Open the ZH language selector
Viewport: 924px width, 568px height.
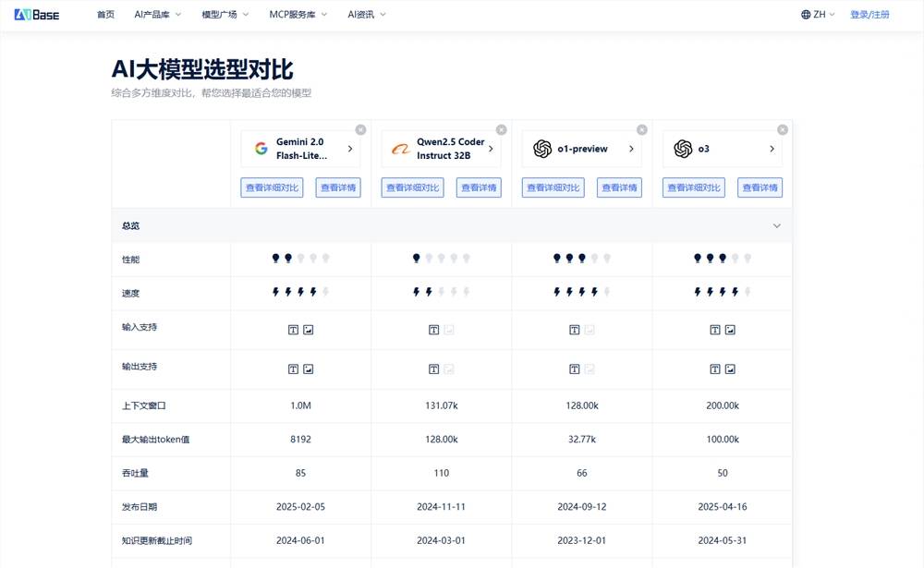[818, 15]
